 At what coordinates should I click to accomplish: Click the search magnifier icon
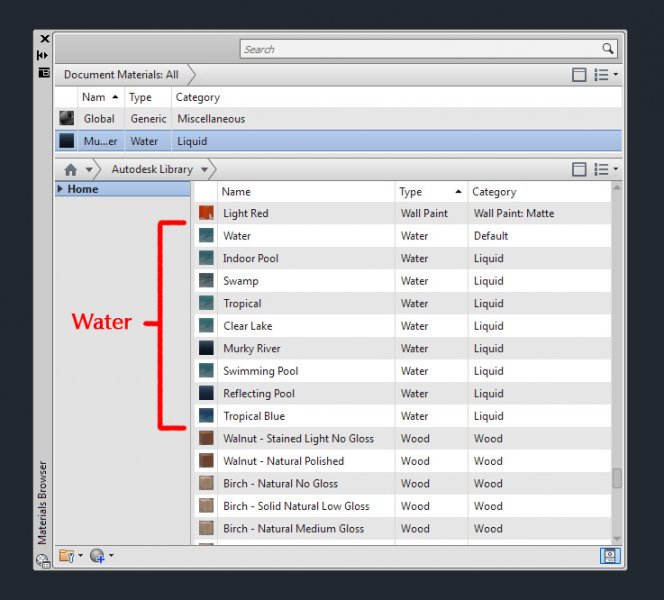[608, 49]
